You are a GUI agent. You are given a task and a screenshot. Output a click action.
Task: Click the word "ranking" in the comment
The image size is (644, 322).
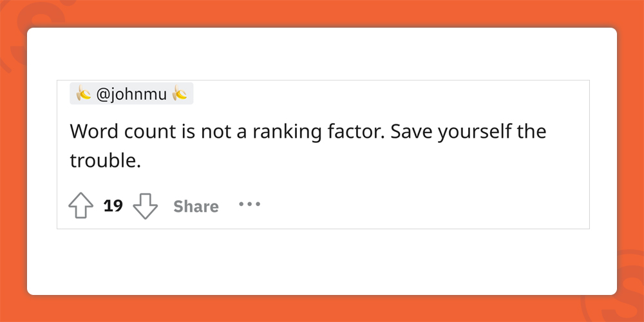click(x=283, y=131)
